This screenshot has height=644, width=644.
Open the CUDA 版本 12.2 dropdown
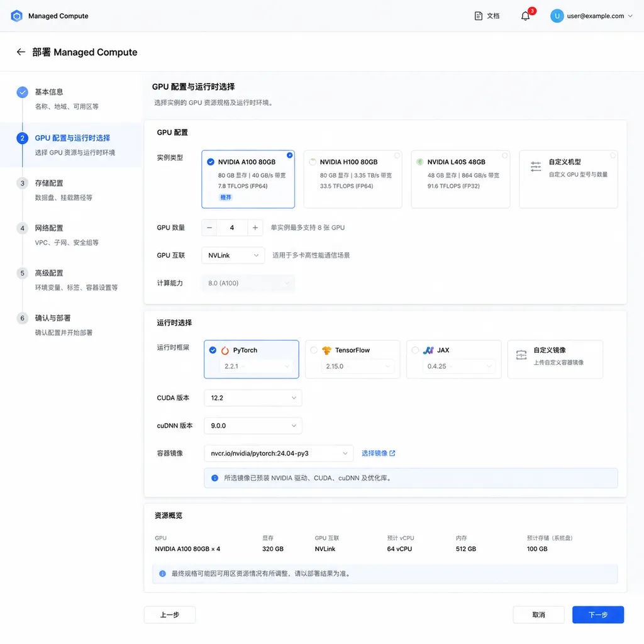tap(253, 398)
